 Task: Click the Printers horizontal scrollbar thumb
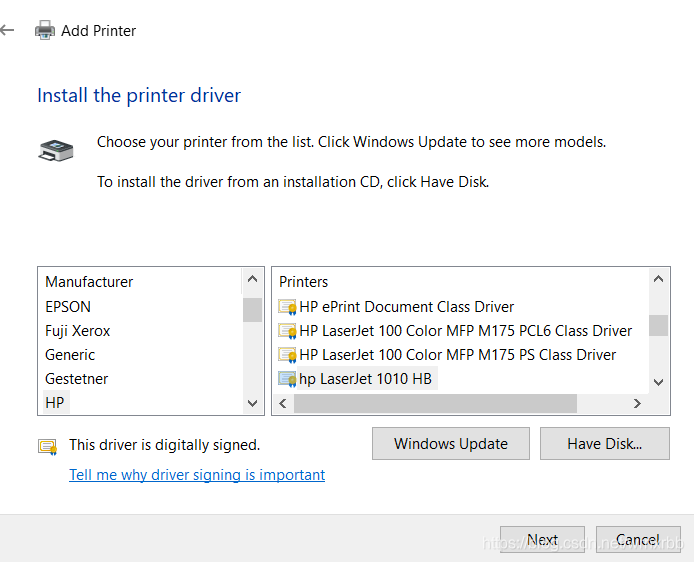coord(436,403)
